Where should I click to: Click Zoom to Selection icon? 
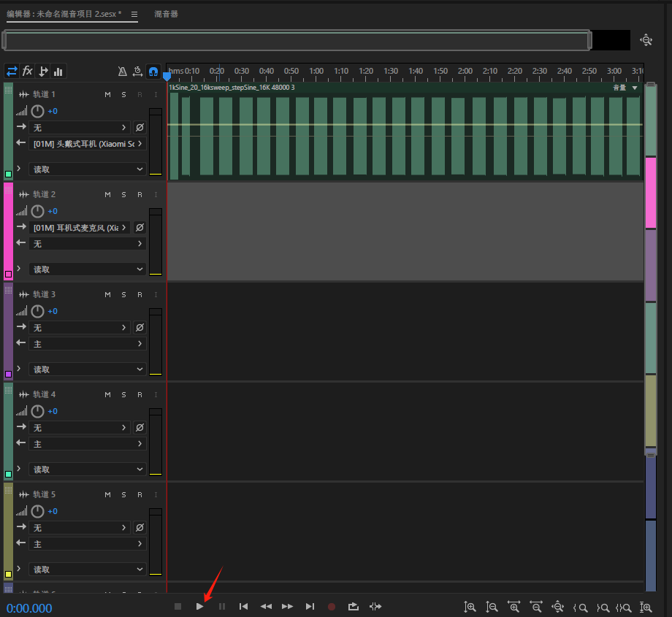[x=624, y=608]
